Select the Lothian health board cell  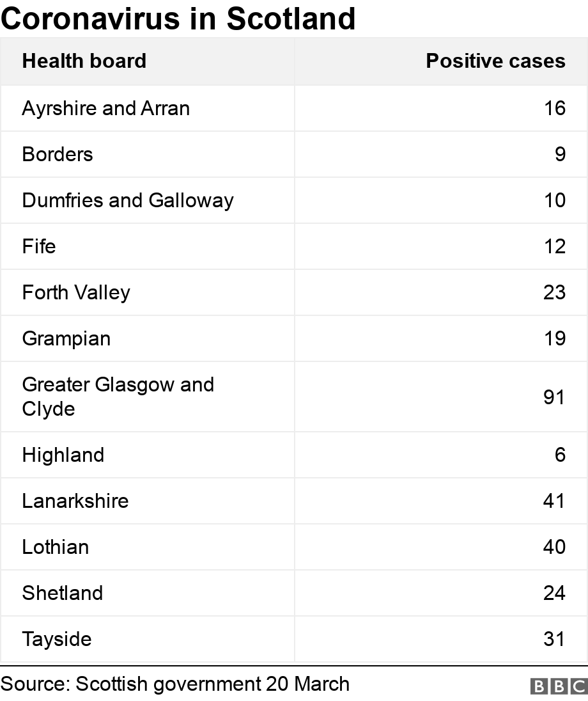tap(56, 547)
